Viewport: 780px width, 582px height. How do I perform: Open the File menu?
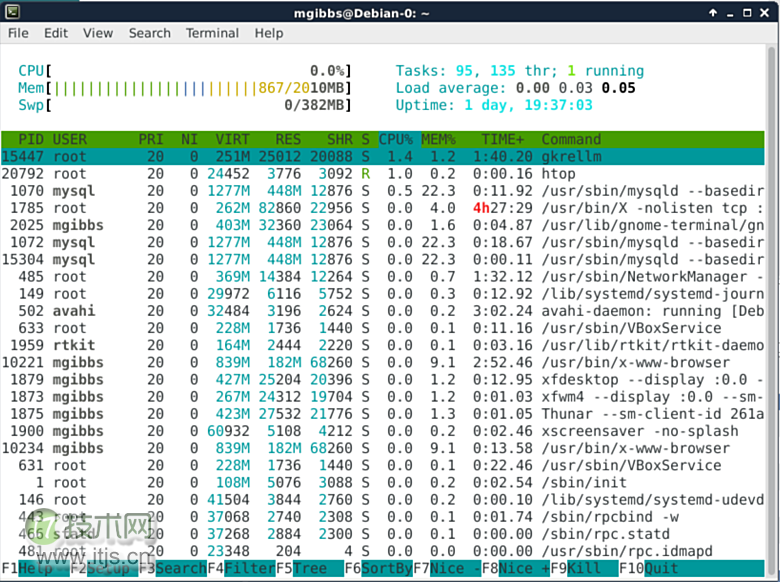click(x=18, y=33)
